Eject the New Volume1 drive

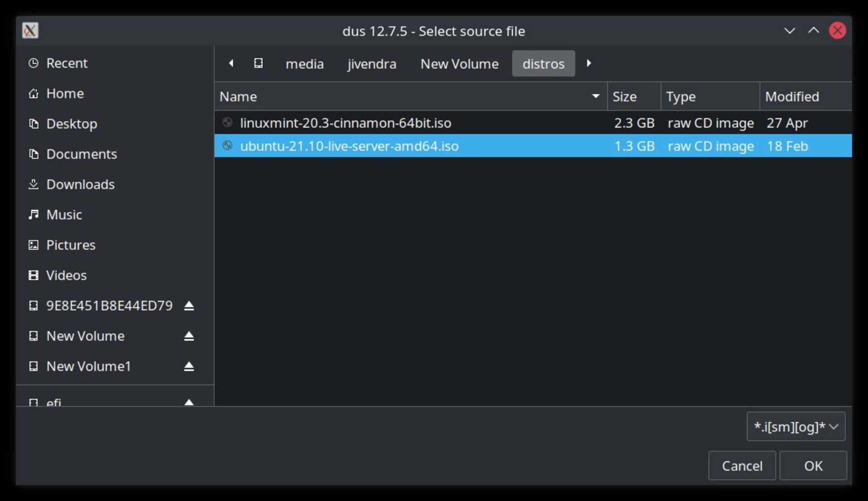click(x=189, y=367)
